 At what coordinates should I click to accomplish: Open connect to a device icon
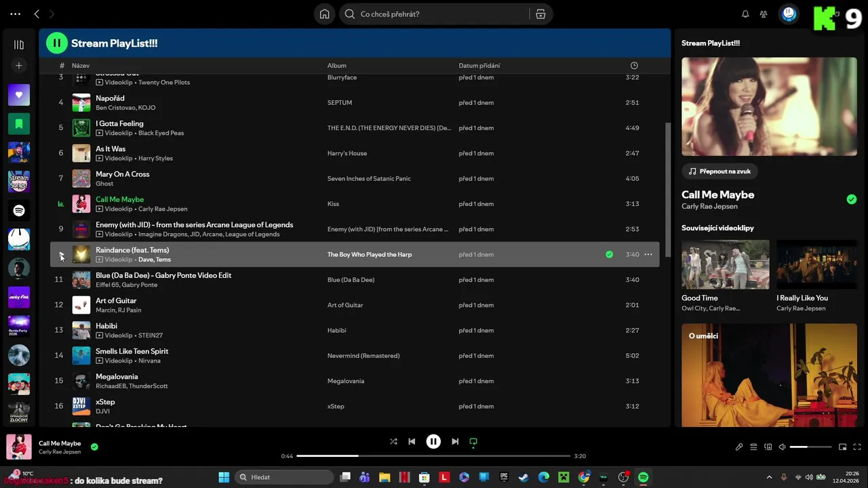pyautogui.click(x=768, y=447)
